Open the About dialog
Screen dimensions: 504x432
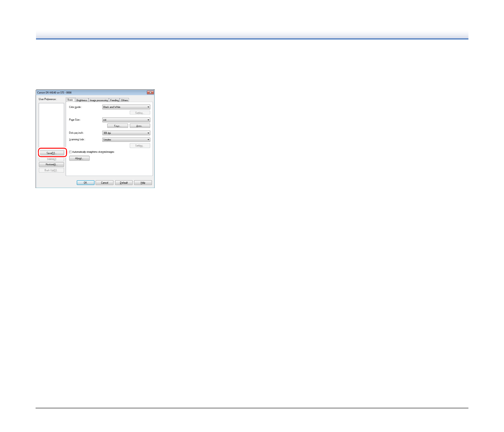point(79,158)
